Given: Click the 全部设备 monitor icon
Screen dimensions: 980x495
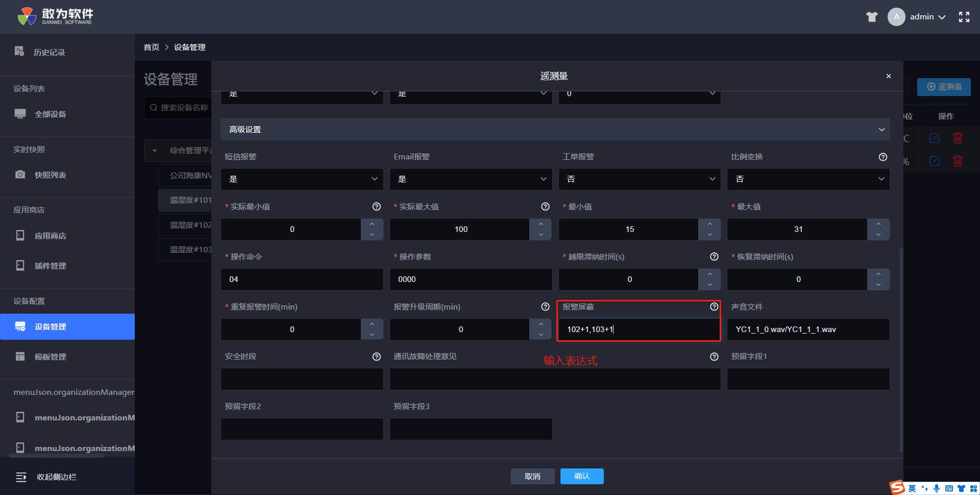Looking at the screenshot, I should pyautogui.click(x=20, y=114).
